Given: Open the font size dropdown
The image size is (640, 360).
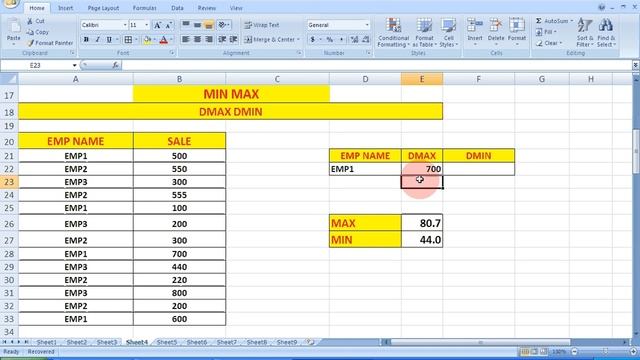Looking at the screenshot, I should click(x=147, y=25).
